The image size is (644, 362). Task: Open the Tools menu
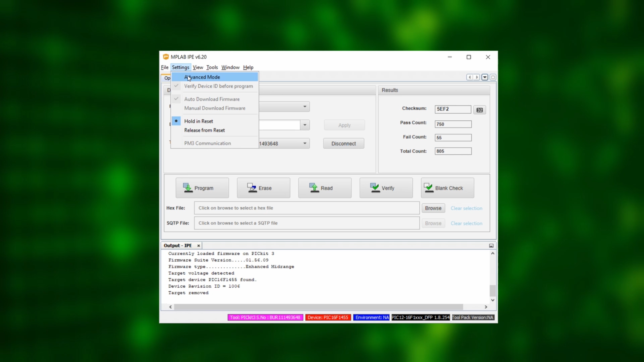pyautogui.click(x=212, y=67)
